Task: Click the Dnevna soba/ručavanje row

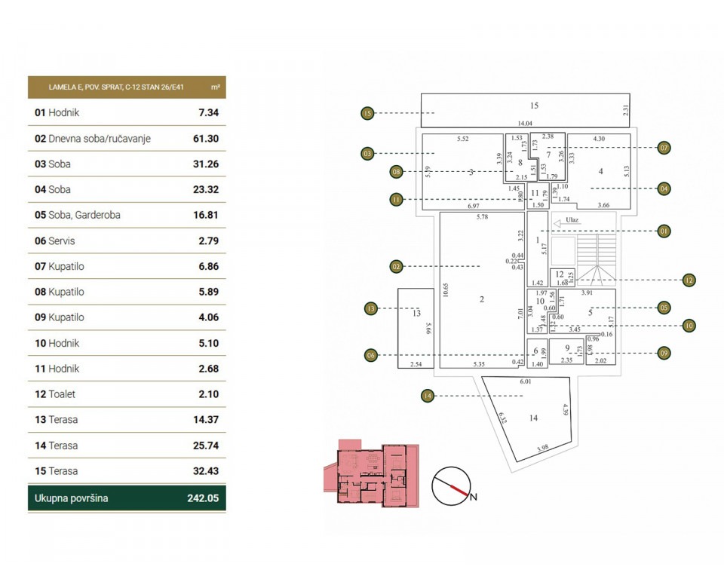Action: pyautogui.click(x=127, y=139)
